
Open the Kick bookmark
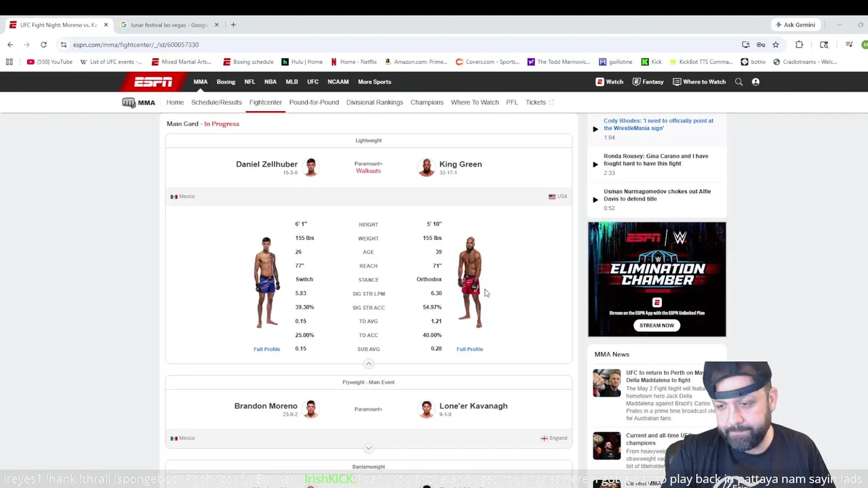click(x=652, y=62)
